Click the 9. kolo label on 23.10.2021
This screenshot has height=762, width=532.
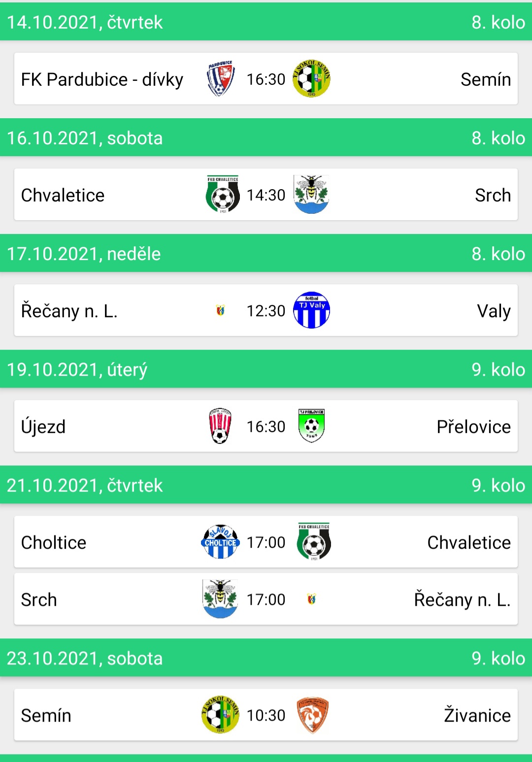tap(498, 659)
